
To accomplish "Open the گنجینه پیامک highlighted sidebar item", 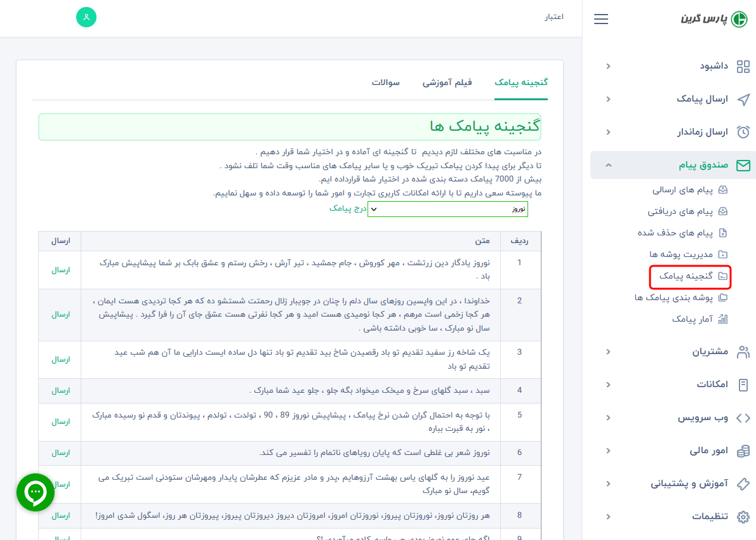I will click(689, 277).
